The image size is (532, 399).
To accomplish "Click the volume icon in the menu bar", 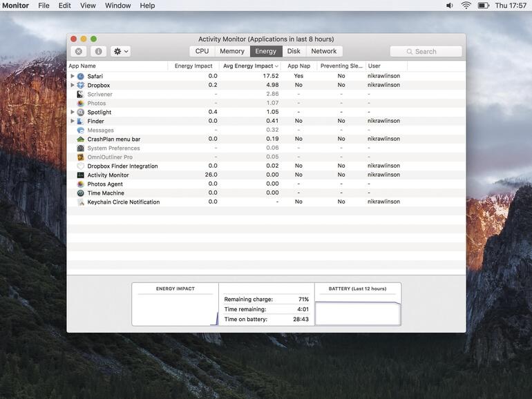I will (450, 6).
